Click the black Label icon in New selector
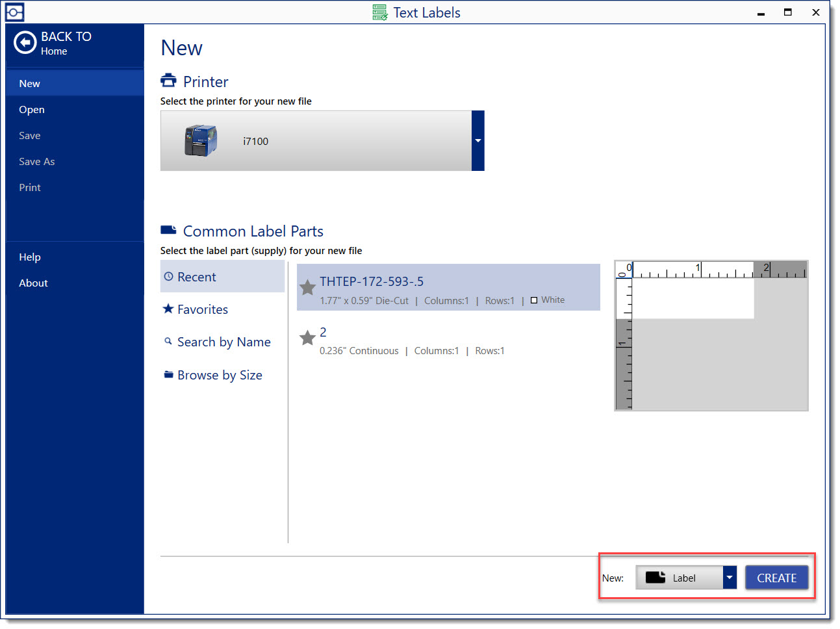 (655, 578)
